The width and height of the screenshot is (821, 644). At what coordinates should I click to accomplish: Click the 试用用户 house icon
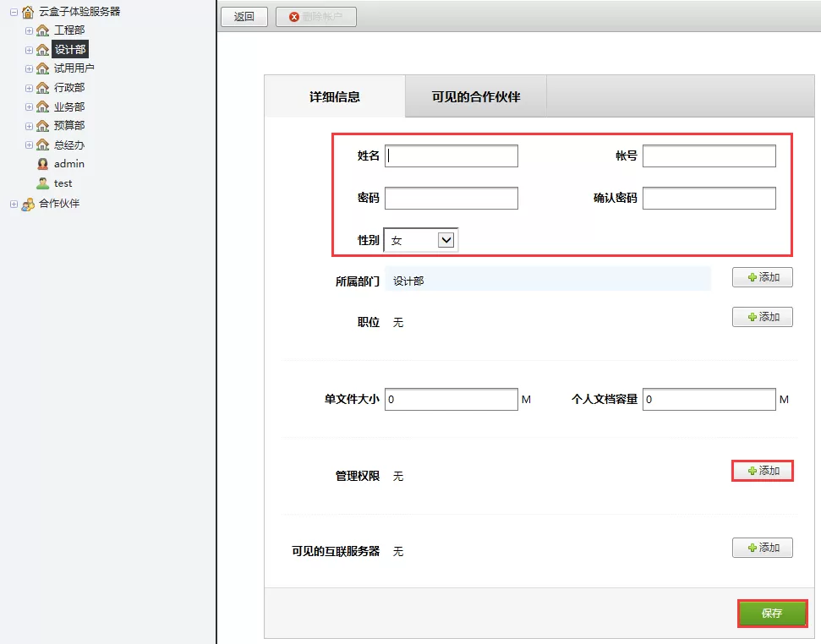(x=42, y=68)
